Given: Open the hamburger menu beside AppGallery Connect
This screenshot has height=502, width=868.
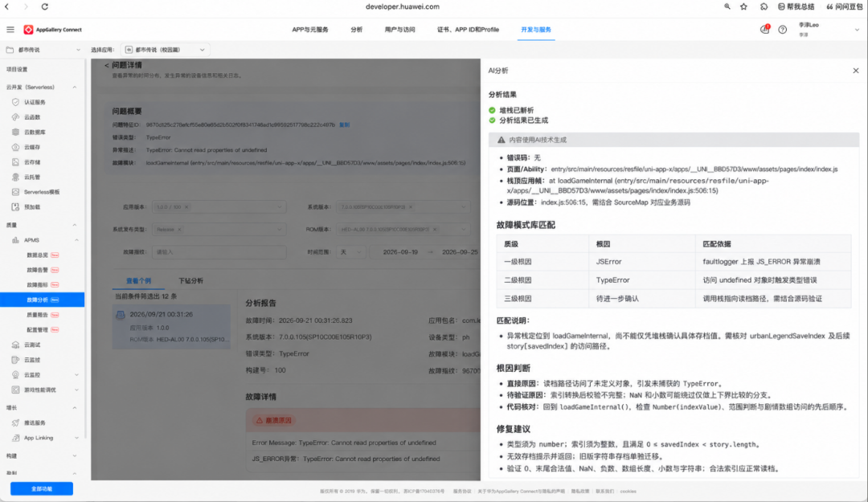Looking at the screenshot, I should click(x=10, y=30).
